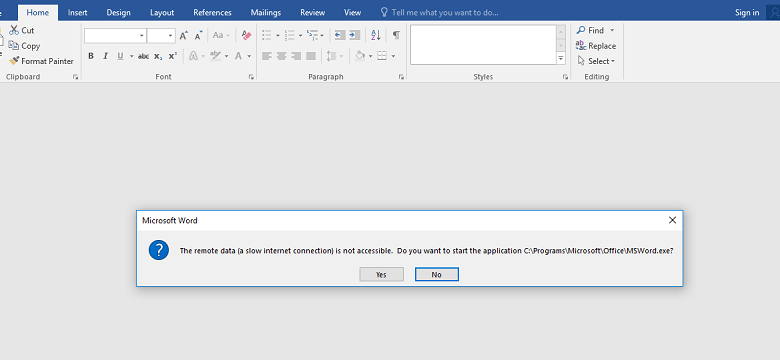Click Line and Paragraph Spacing icon
The width and height of the screenshot is (780, 360).
pos(332,56)
